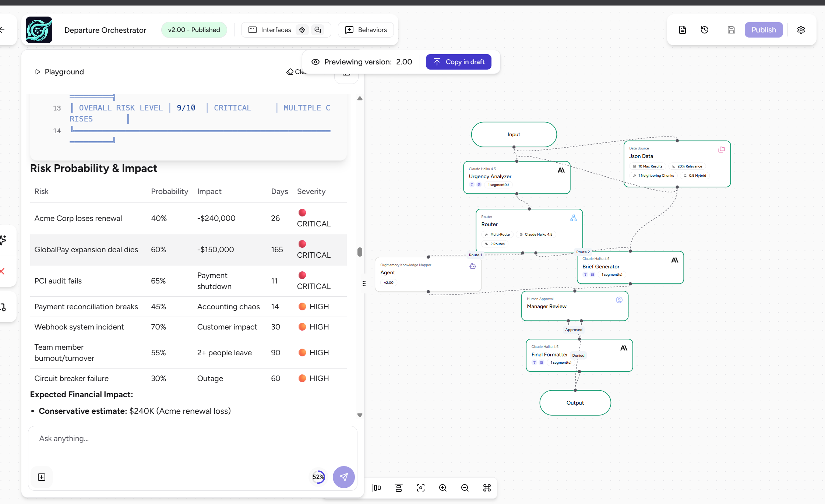The width and height of the screenshot is (825, 504).
Task: Zoom out of the workflow canvas
Action: click(465, 488)
